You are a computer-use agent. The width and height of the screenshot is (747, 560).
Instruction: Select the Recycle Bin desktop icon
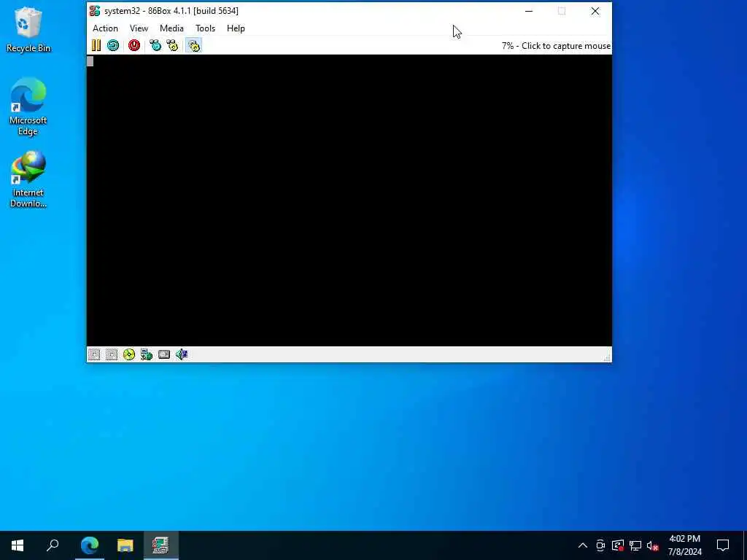pyautogui.click(x=28, y=29)
